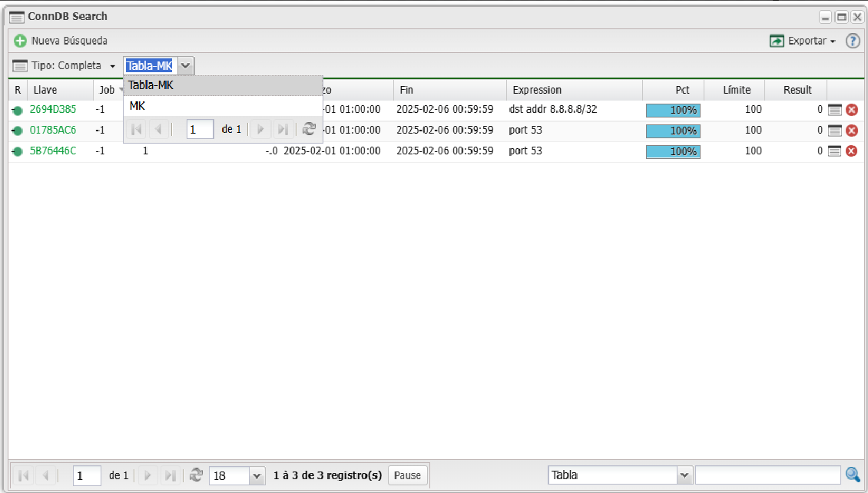868x493 pixels.
Task: Click the green Nueva Búsqueda plus icon
Action: [21, 41]
